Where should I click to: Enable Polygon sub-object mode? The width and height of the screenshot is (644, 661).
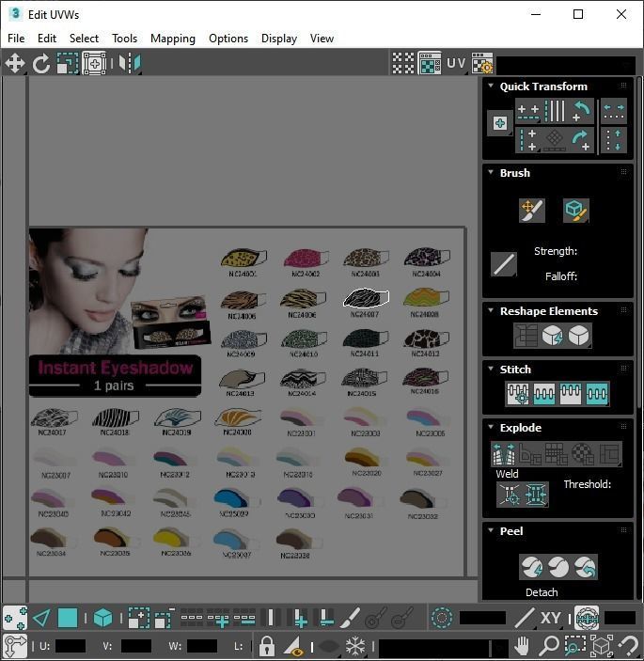(x=68, y=618)
